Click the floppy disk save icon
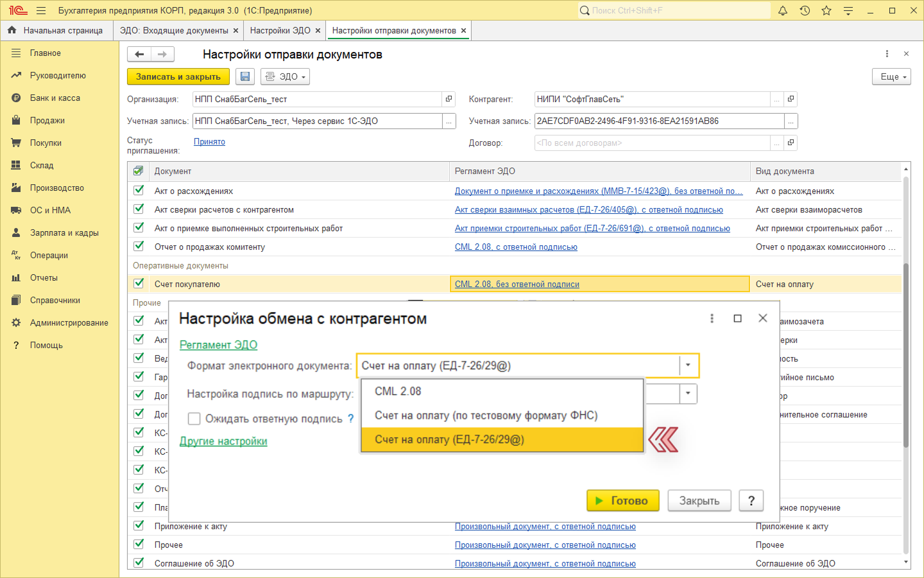Screen dimensions: 924x578 tap(244, 76)
